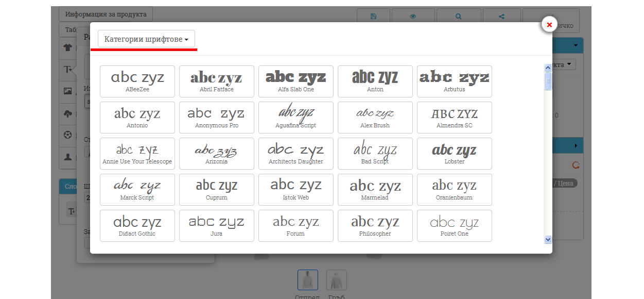This screenshot has height=299, width=644.
Task: Click the cloud upload icon in sidebar
Action: (67, 114)
